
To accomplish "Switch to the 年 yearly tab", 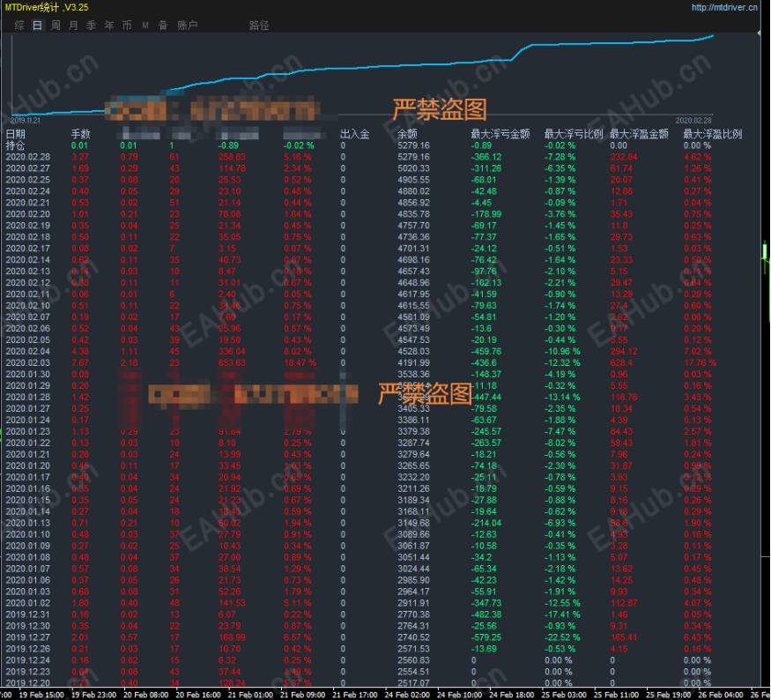I will click(108, 26).
